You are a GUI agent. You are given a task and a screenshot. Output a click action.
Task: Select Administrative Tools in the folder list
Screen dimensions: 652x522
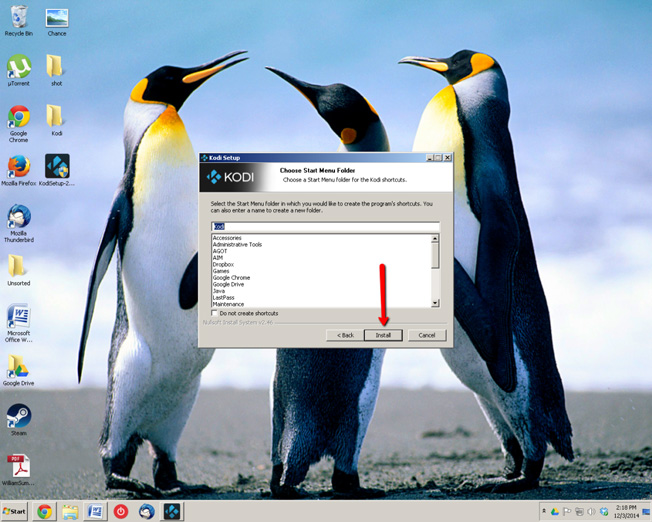pyautogui.click(x=237, y=245)
